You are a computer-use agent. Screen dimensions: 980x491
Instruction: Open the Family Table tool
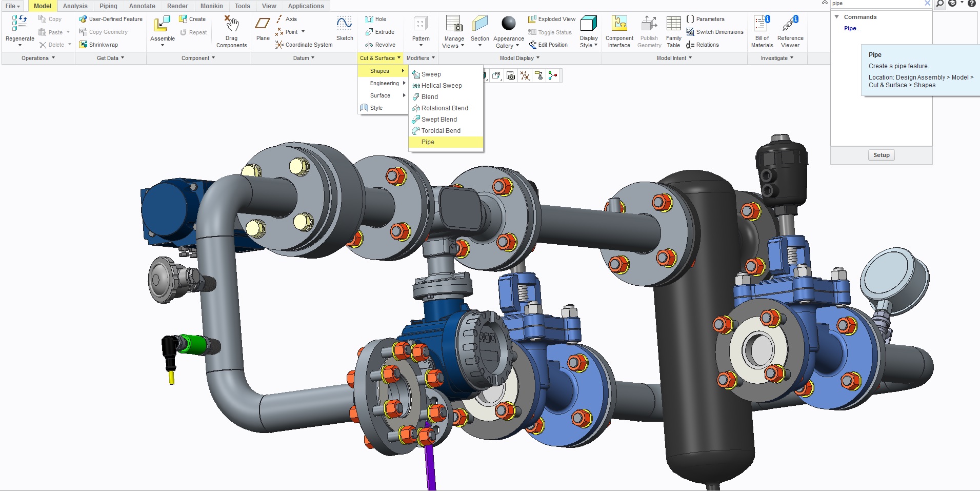673,24
